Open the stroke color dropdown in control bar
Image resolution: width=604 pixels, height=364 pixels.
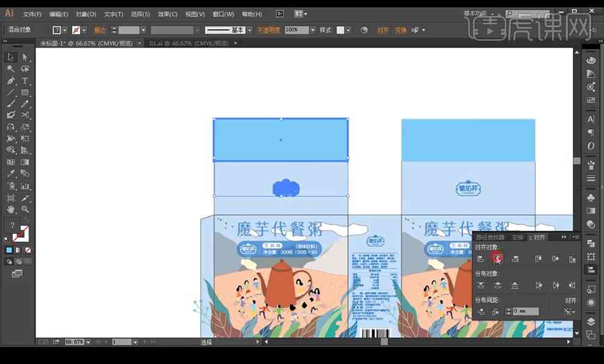pos(84,30)
